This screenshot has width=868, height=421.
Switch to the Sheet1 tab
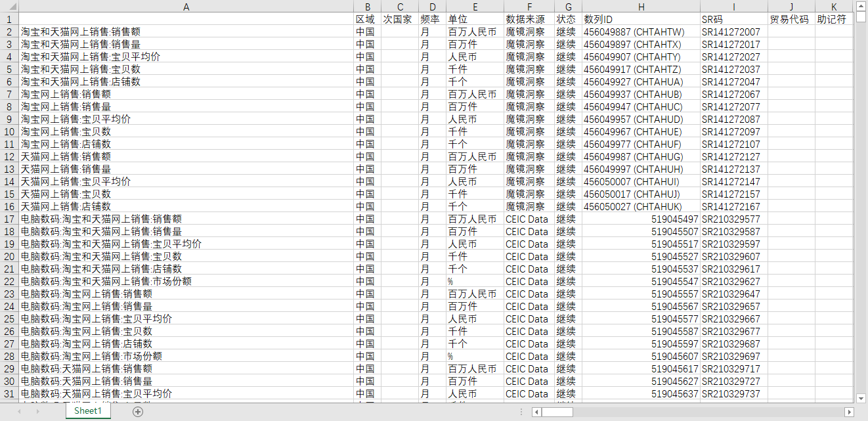click(x=88, y=411)
